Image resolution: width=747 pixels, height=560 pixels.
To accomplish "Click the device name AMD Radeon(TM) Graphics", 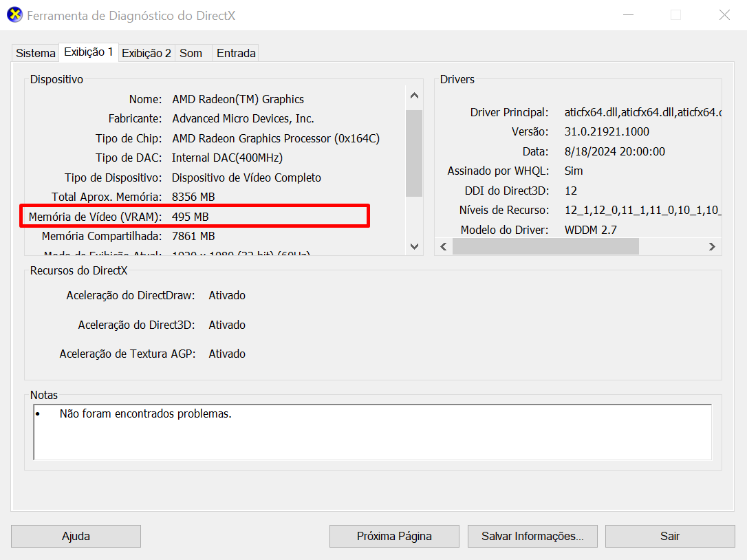I will click(x=238, y=99).
